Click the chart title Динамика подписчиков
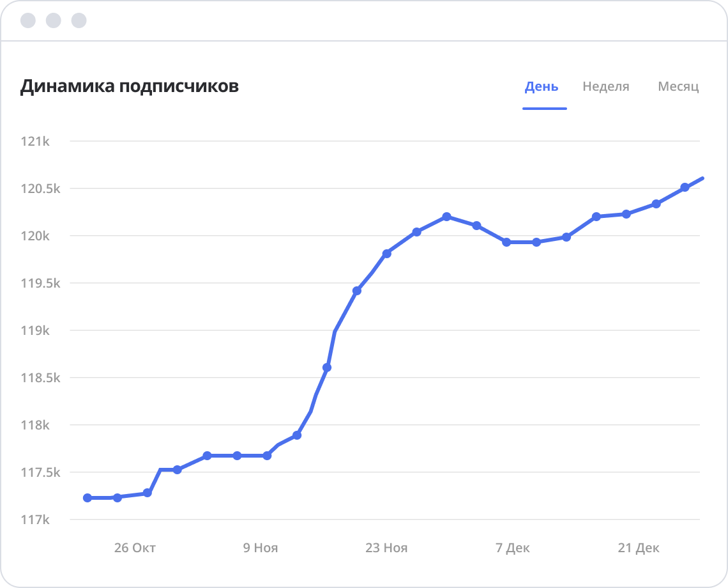 [130, 85]
